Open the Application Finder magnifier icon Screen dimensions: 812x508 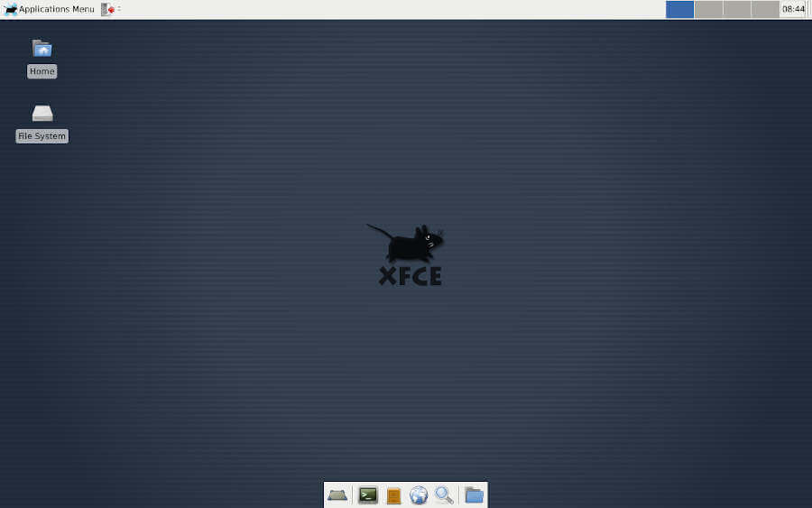pyautogui.click(x=444, y=495)
